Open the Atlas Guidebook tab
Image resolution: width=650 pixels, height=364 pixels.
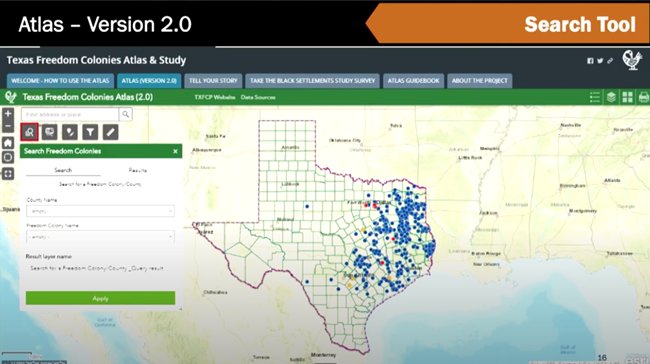[x=413, y=81]
